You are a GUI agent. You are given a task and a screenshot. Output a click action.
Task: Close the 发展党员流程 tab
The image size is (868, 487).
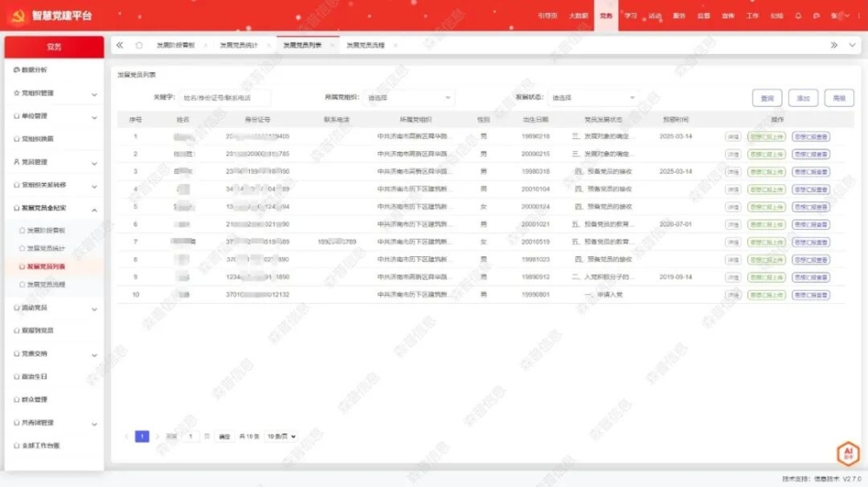[395, 45]
